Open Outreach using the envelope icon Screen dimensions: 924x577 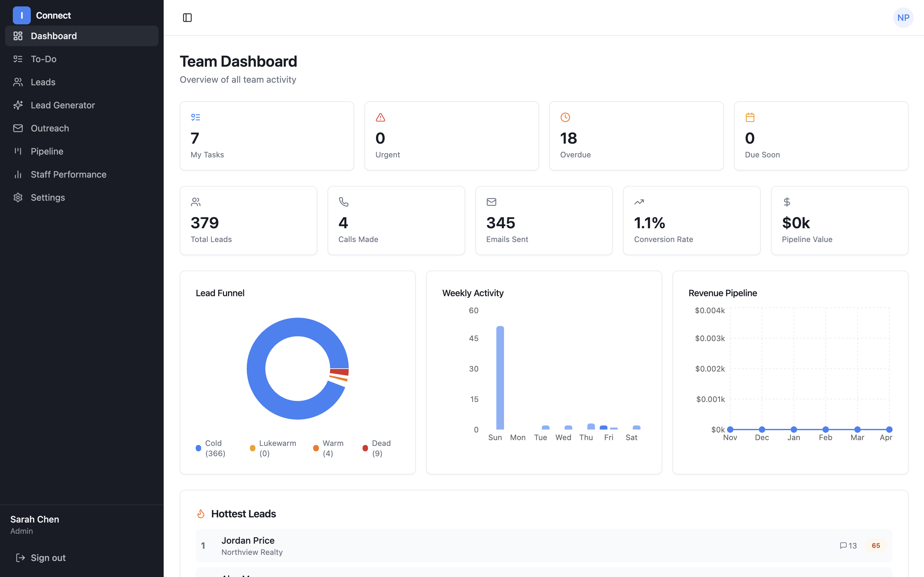[18, 128]
